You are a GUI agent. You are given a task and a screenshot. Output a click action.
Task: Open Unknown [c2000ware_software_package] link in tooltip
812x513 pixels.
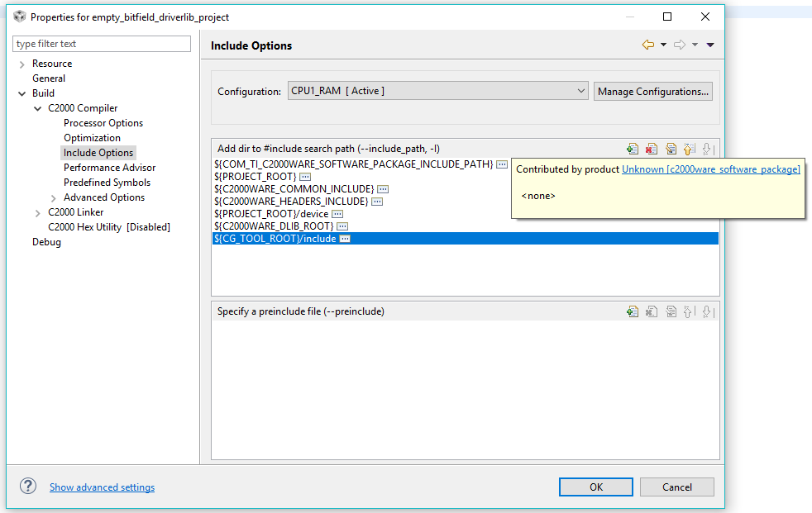click(710, 169)
